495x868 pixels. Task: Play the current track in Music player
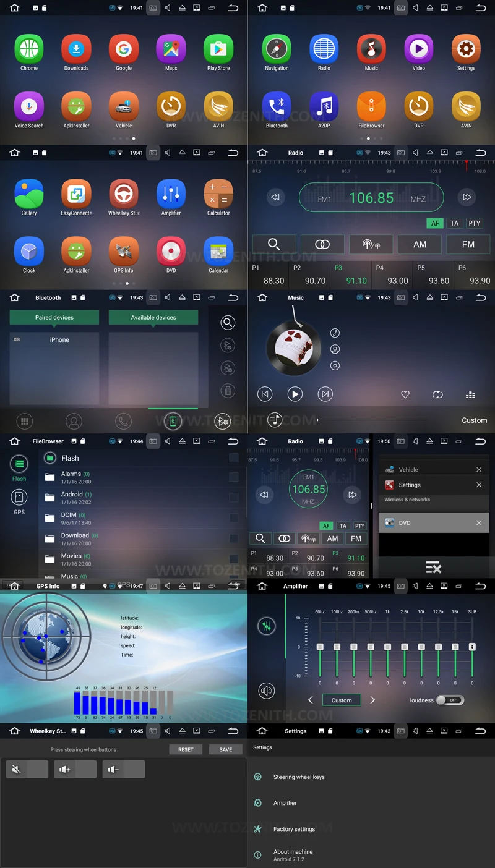point(295,394)
